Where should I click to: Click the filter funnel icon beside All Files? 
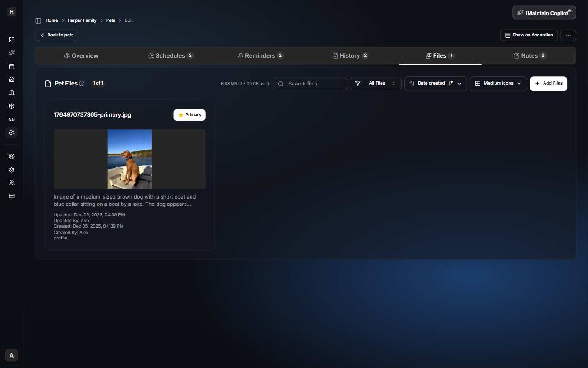[358, 84]
